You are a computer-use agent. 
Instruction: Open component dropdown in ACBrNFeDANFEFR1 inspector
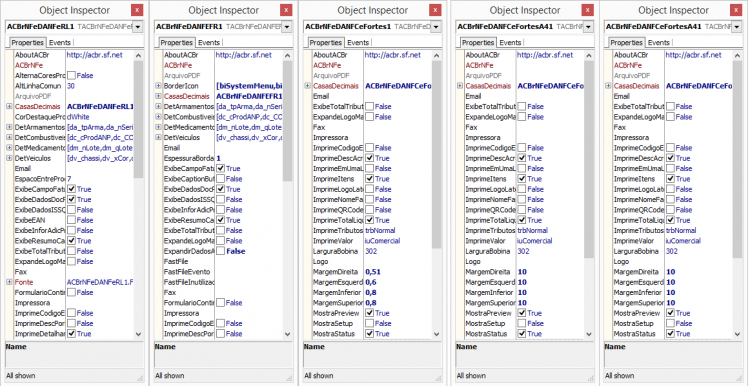click(287, 27)
